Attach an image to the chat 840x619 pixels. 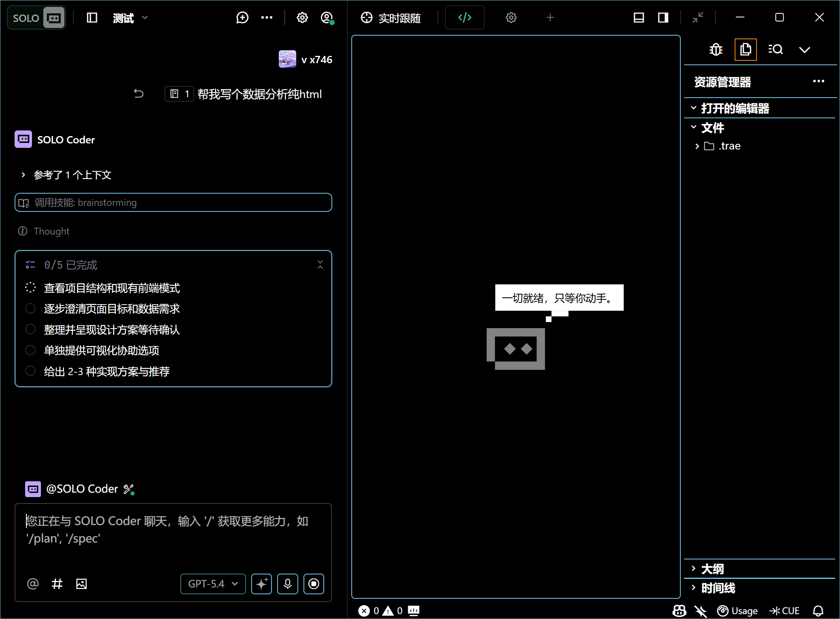click(81, 584)
